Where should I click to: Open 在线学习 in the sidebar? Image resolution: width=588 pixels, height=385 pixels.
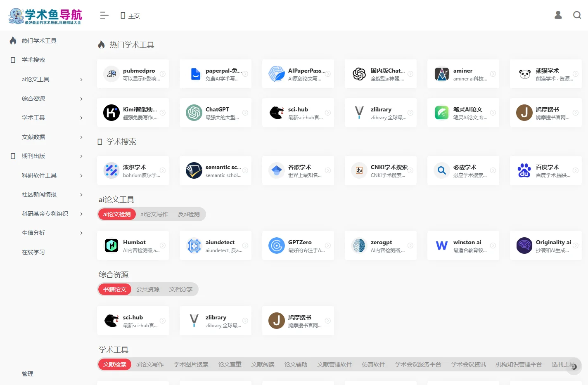click(33, 252)
